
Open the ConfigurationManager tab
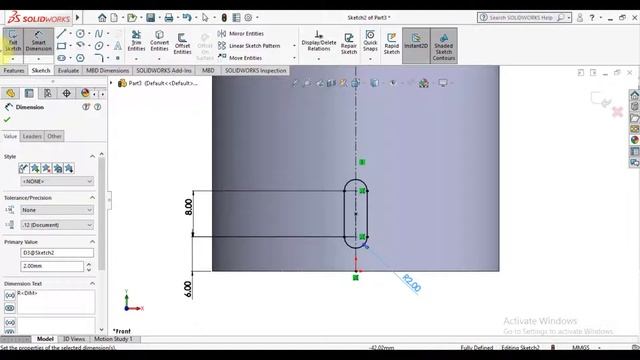[48, 93]
